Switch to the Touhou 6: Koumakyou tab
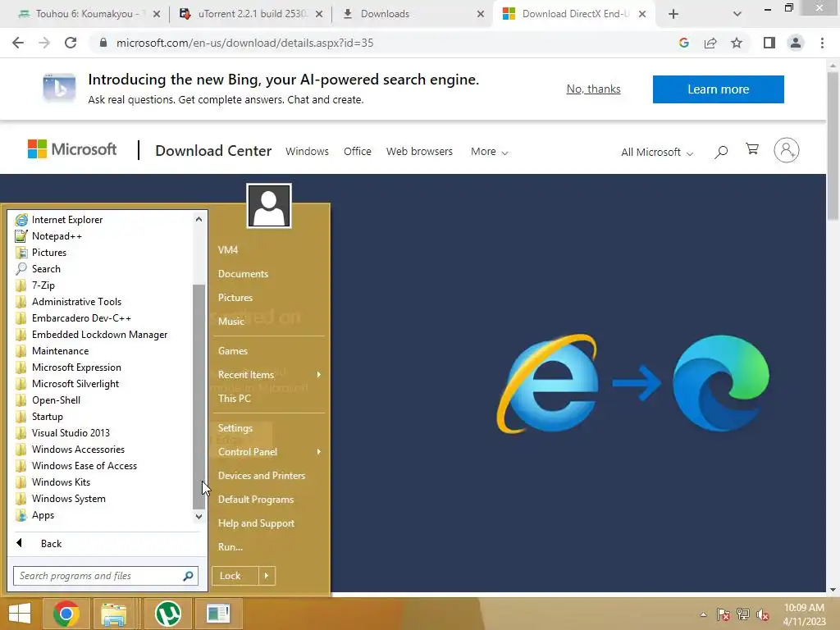Screen dimensions: 840x630 click(87, 14)
